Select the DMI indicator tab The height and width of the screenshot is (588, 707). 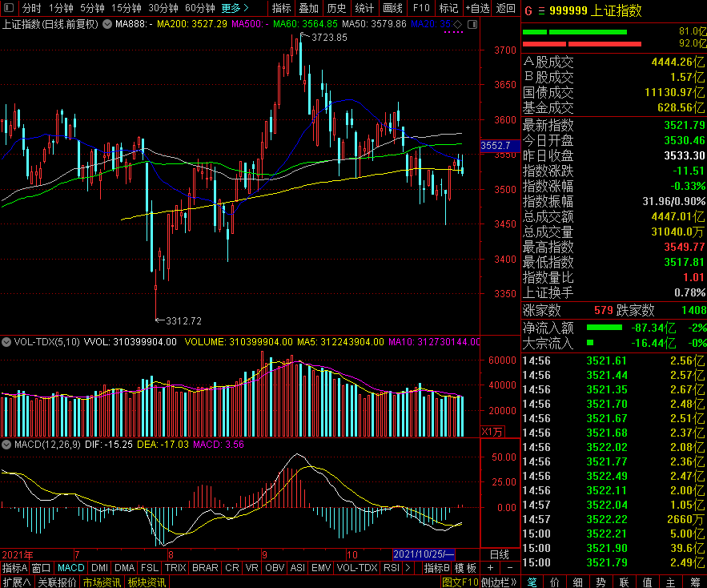99,568
